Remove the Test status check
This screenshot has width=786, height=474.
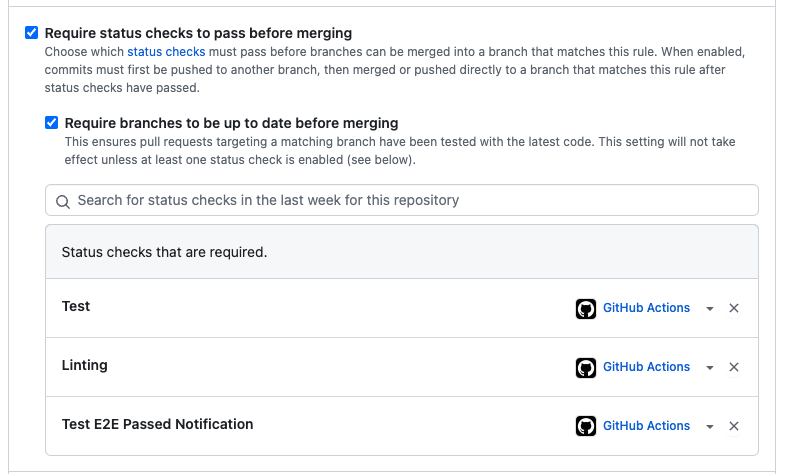coord(734,309)
